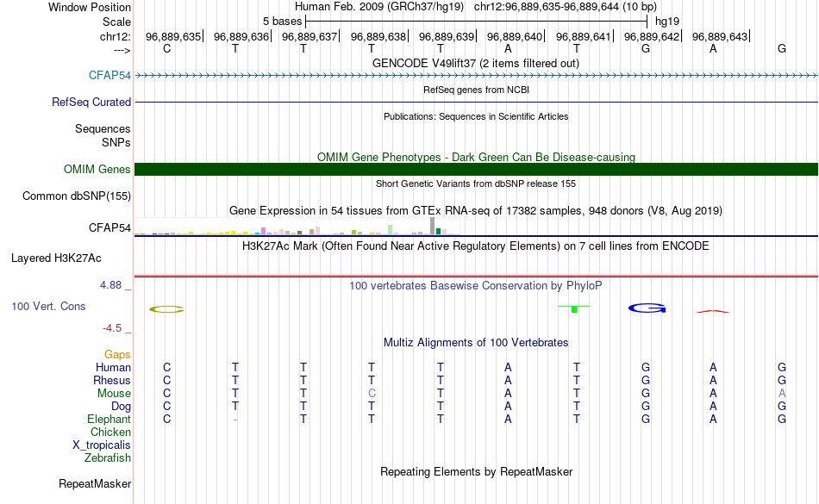
Task: Click the -4.5 PhyloP lower scale value
Action: 112,328
